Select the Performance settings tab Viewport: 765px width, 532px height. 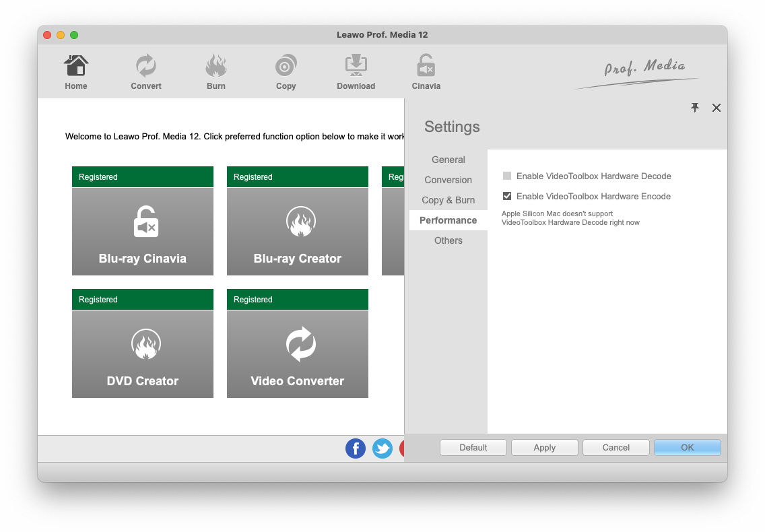(448, 220)
